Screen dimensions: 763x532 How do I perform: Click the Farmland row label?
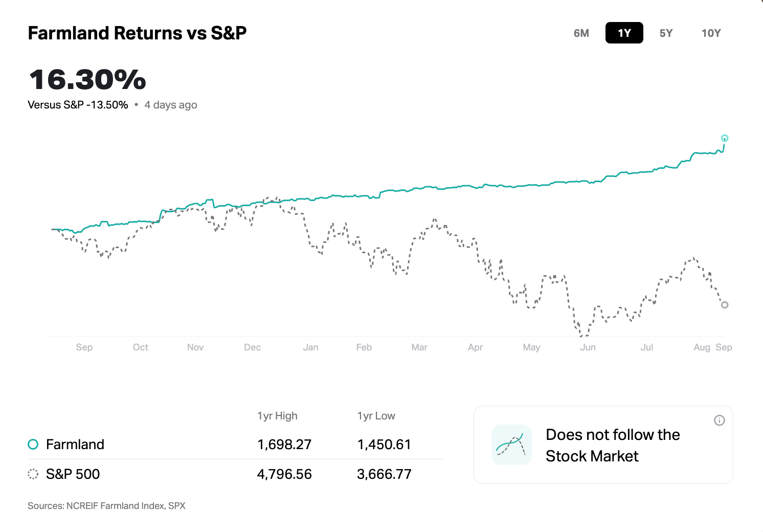(x=75, y=445)
